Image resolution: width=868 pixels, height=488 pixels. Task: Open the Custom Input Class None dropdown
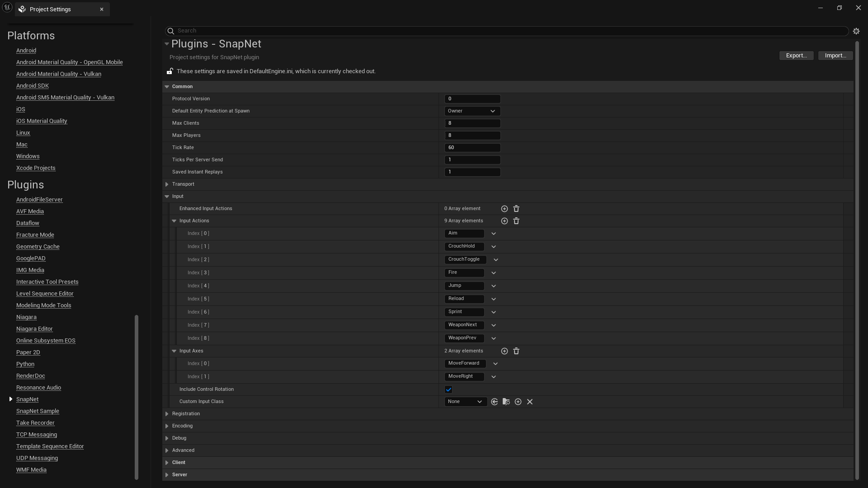point(465,402)
